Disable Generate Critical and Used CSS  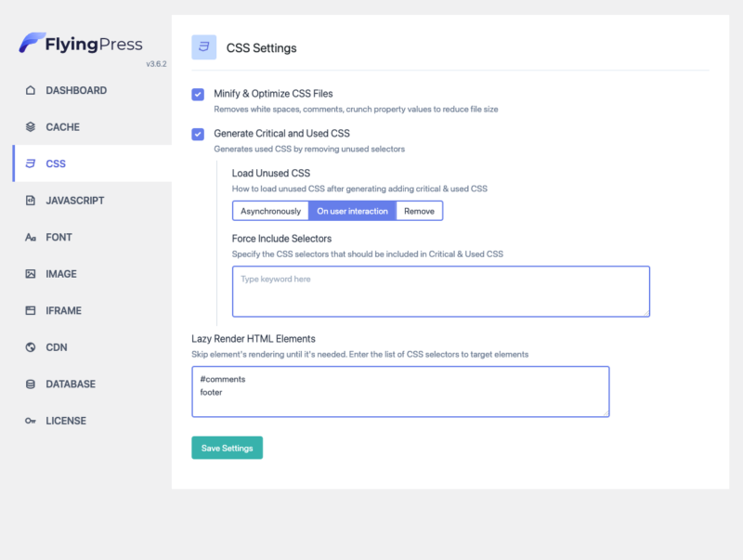197,134
